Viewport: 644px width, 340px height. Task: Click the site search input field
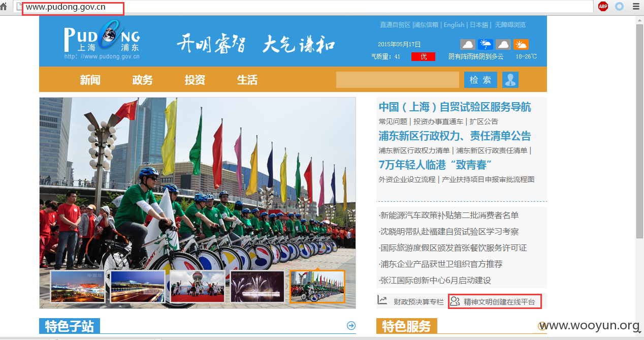(x=398, y=80)
